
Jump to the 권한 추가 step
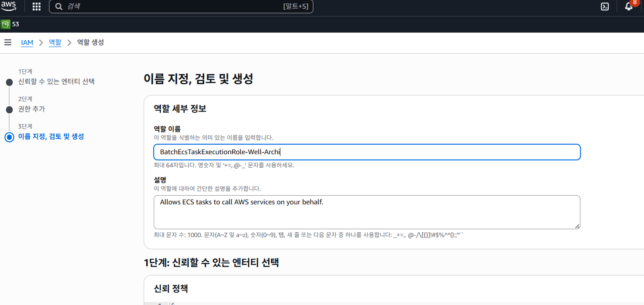[x=31, y=109]
